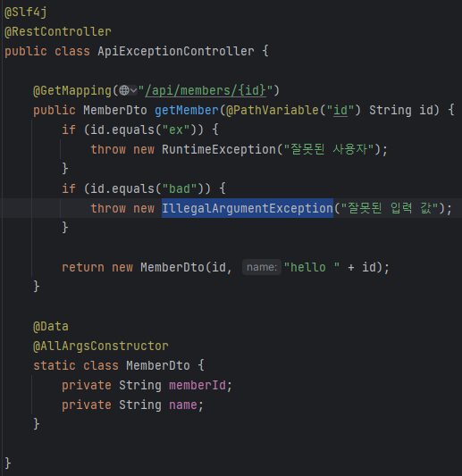
Task: Click the RuntimeException class name
Action: click(219, 149)
